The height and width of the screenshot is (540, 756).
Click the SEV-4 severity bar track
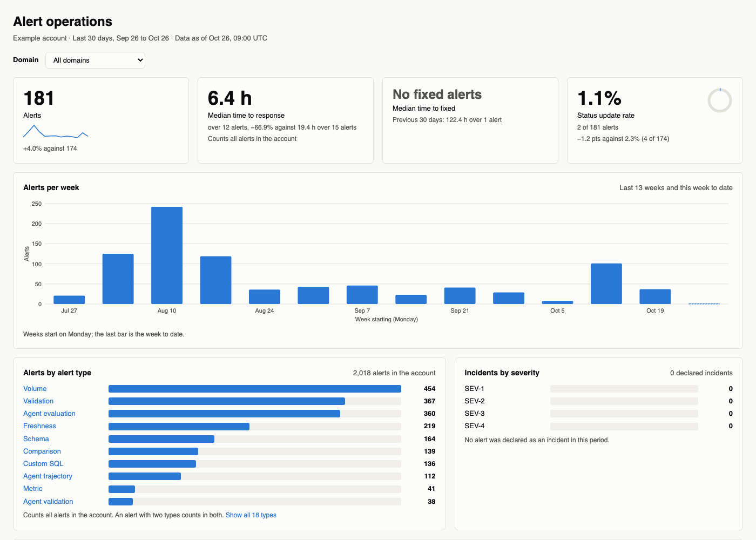click(624, 426)
